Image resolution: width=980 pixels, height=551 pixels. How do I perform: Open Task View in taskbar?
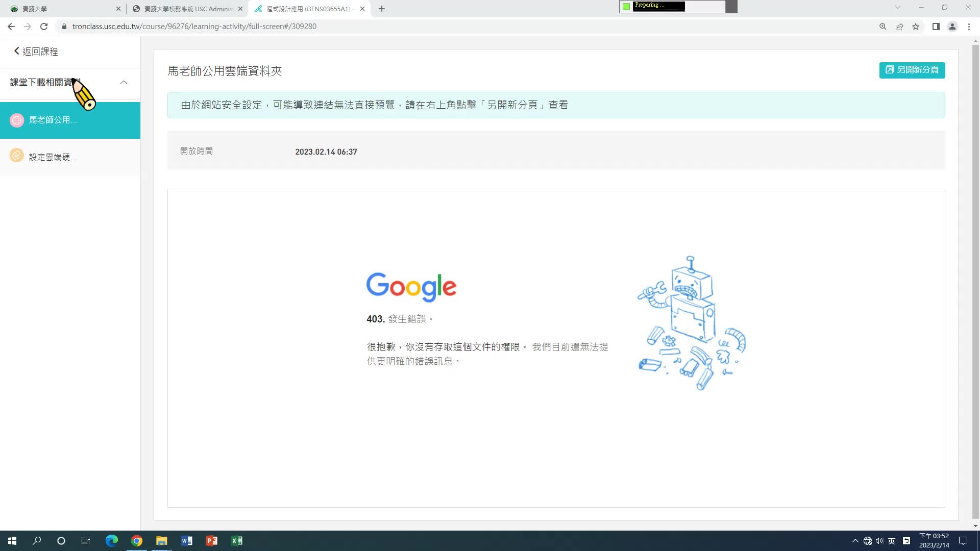click(86, 541)
